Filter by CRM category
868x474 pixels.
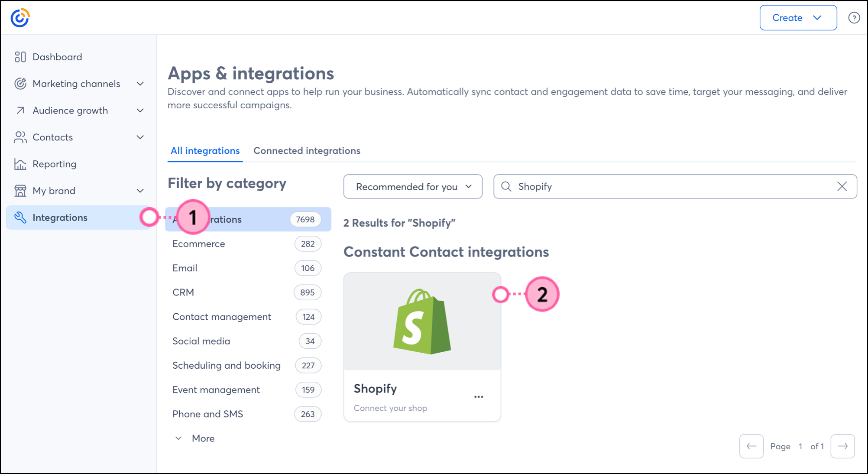click(x=248, y=292)
